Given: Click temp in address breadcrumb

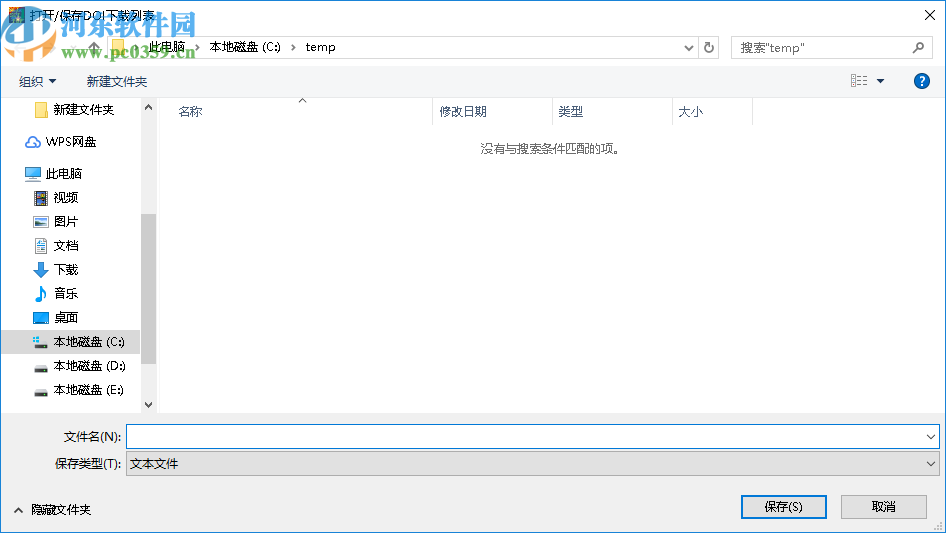Looking at the screenshot, I should click(320, 47).
